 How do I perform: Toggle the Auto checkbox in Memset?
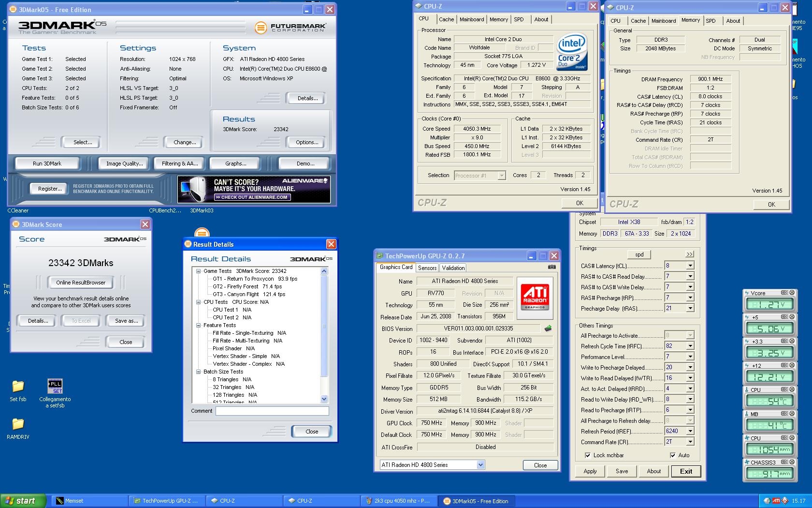coord(673,455)
